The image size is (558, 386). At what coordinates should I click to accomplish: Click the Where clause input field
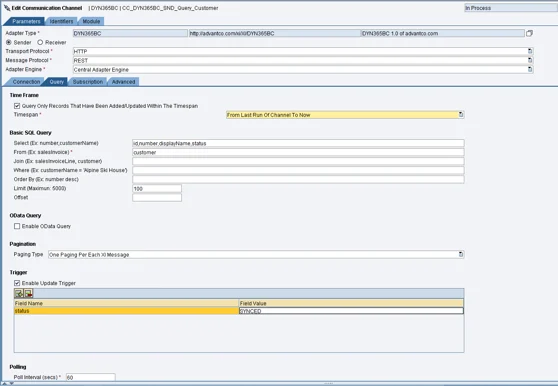298,170
